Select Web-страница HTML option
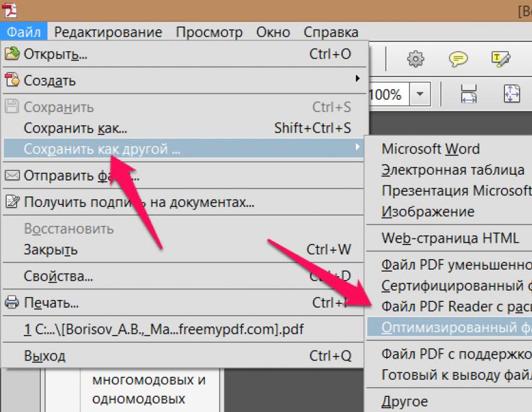 coord(450,238)
